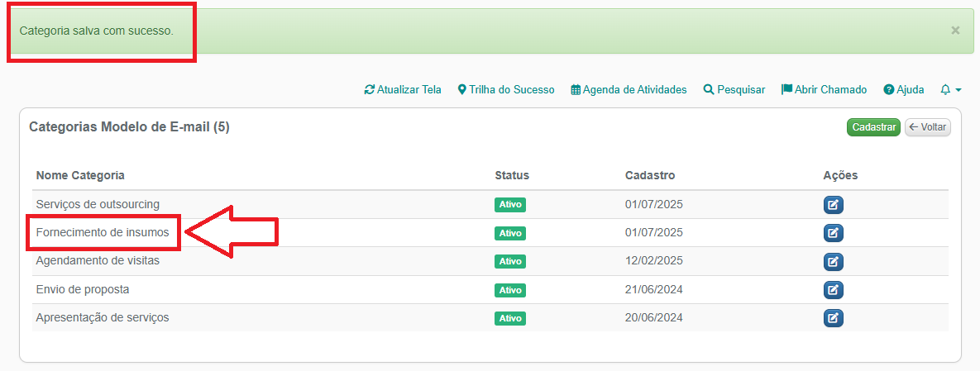Open Trilha do Sucesso
Viewport: 980px width, 371px height.
click(x=505, y=89)
